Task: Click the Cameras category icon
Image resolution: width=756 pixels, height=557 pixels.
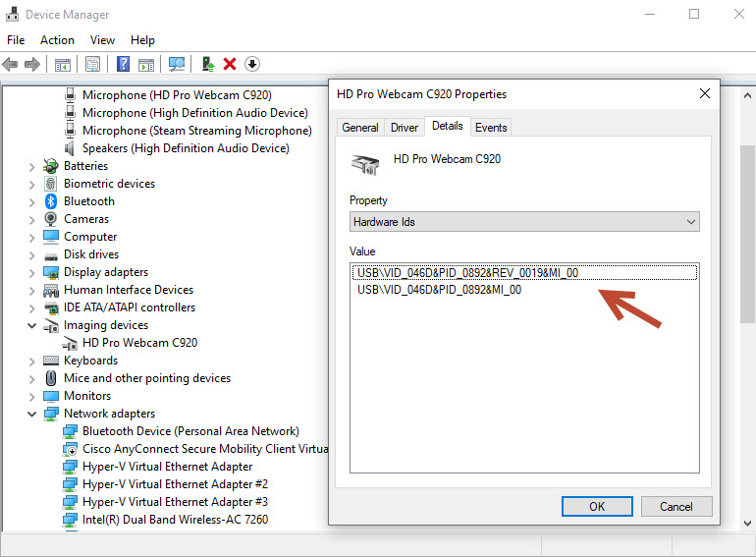Action: click(51, 219)
